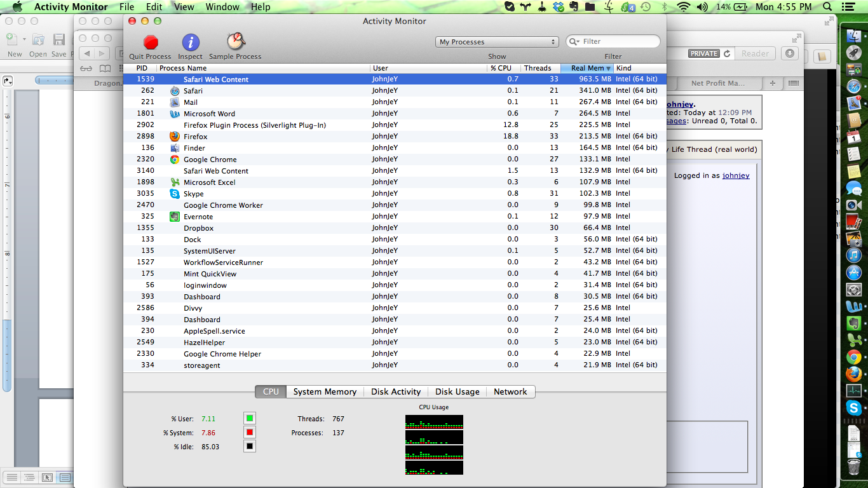Switch to the Disk Usage tab
Image resolution: width=868 pixels, height=488 pixels.
tap(458, 392)
